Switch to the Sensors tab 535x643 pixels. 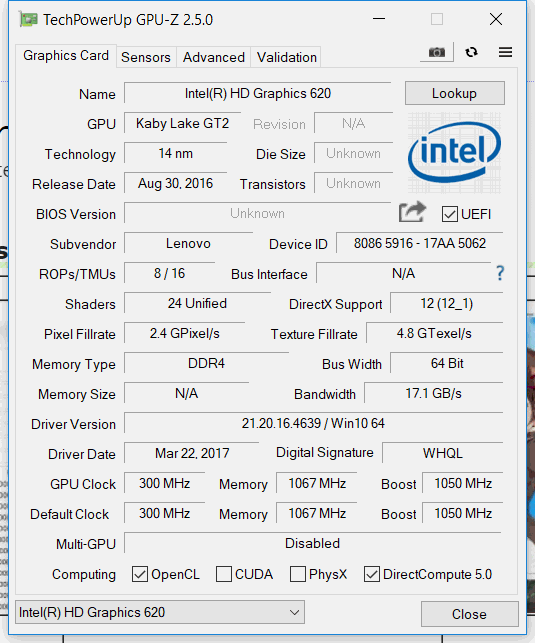(146, 57)
